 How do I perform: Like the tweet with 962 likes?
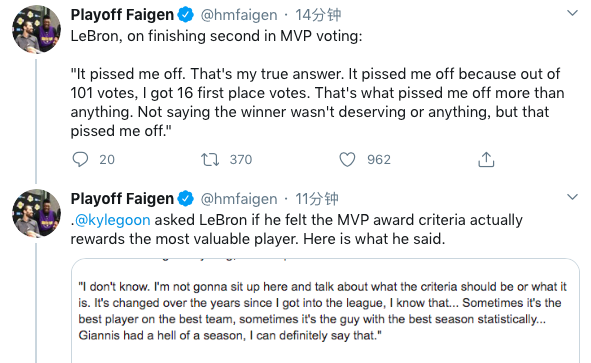347,159
